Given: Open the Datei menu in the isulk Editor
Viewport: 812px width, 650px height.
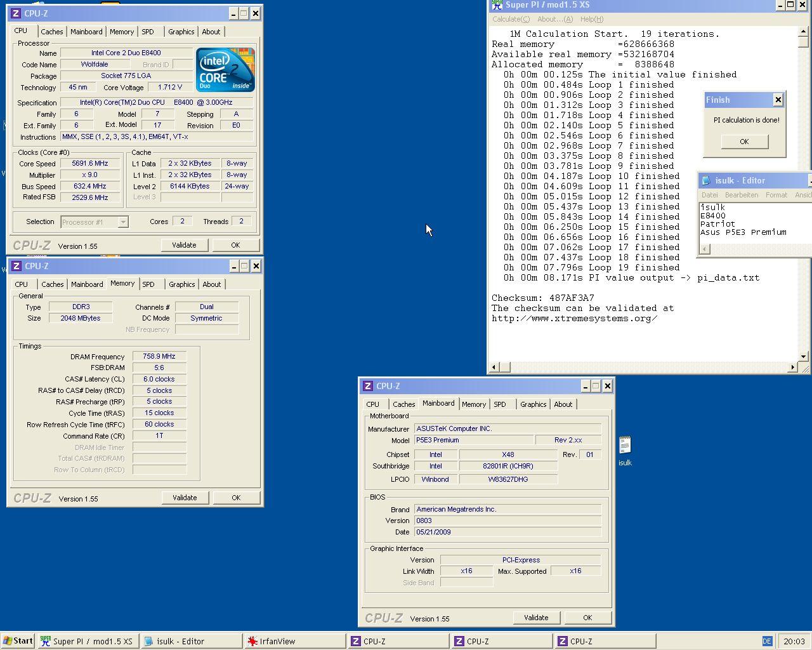Looking at the screenshot, I should 710,195.
